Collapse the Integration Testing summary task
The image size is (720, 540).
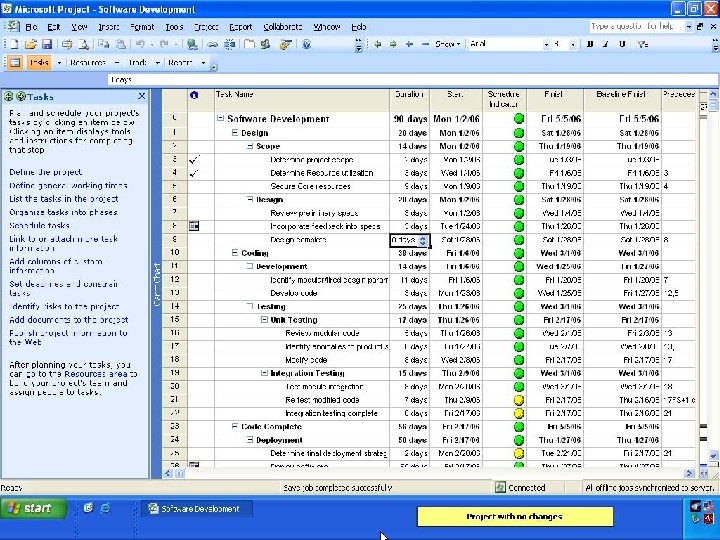coord(264,373)
